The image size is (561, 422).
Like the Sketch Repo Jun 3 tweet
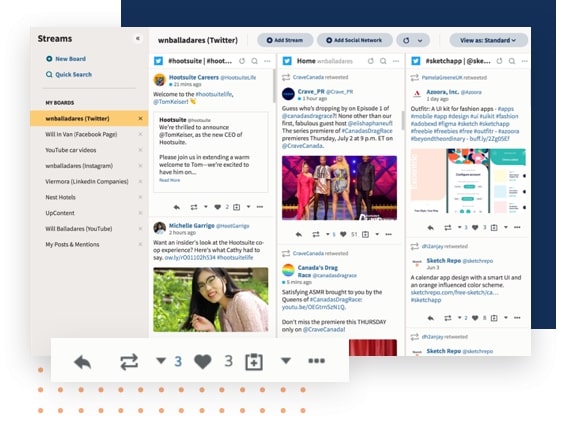[x=475, y=318]
